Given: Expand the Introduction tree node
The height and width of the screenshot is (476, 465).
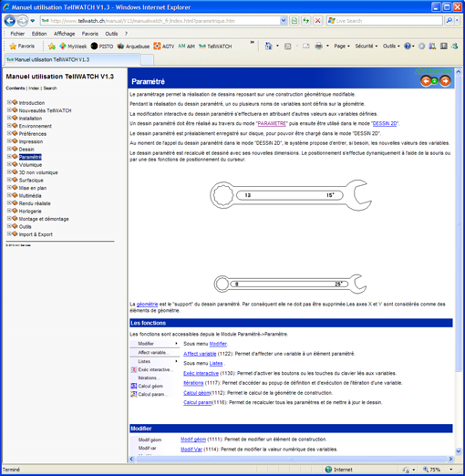Looking at the screenshot, I should (9, 102).
